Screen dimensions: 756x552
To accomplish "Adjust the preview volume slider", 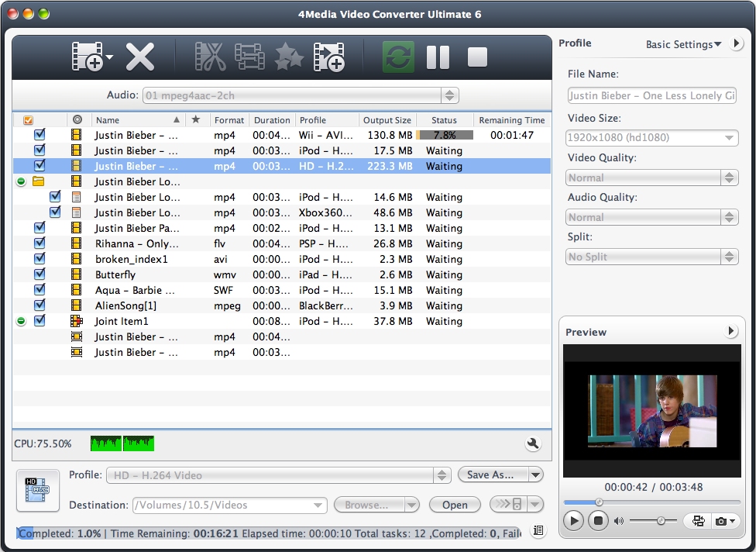I will click(661, 521).
